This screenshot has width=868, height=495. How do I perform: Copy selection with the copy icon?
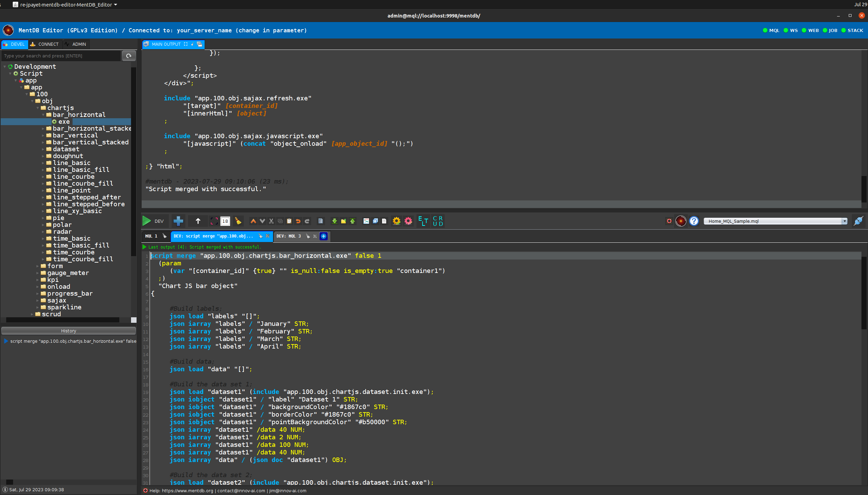coord(280,221)
